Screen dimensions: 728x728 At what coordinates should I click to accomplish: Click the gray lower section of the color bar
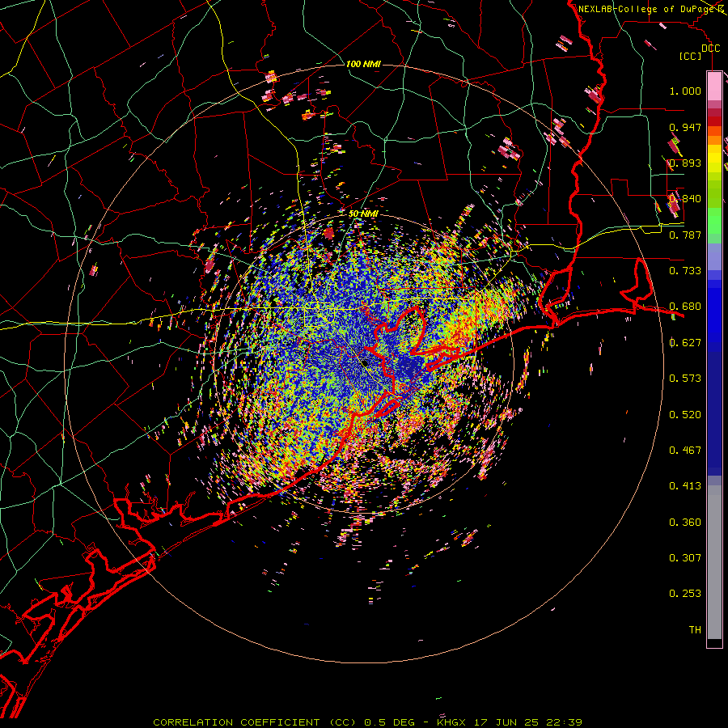pos(714,562)
